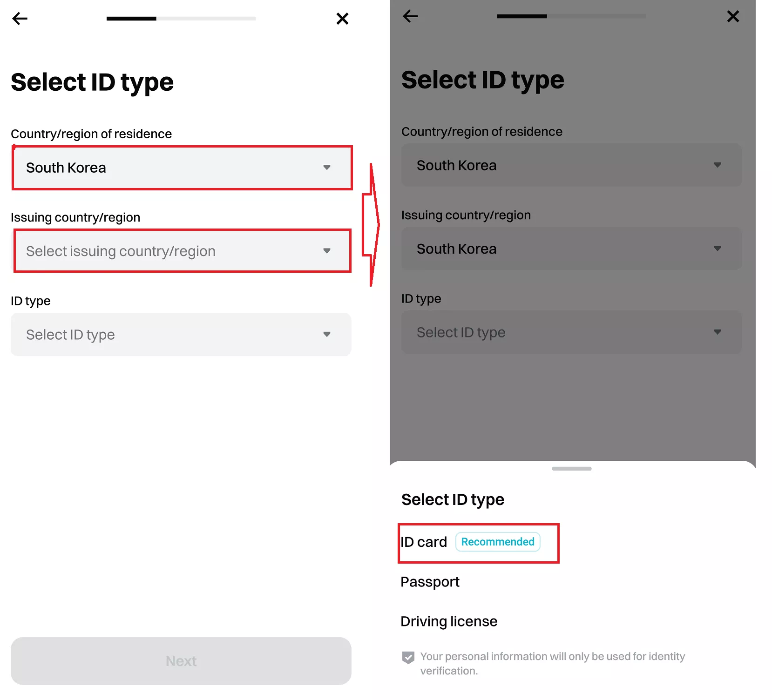
Task: Click the Recommended badge
Action: tap(498, 542)
